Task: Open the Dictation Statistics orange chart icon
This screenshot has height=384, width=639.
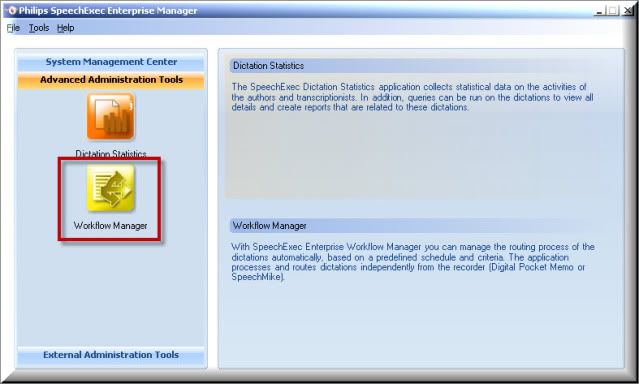Action: coord(110,117)
